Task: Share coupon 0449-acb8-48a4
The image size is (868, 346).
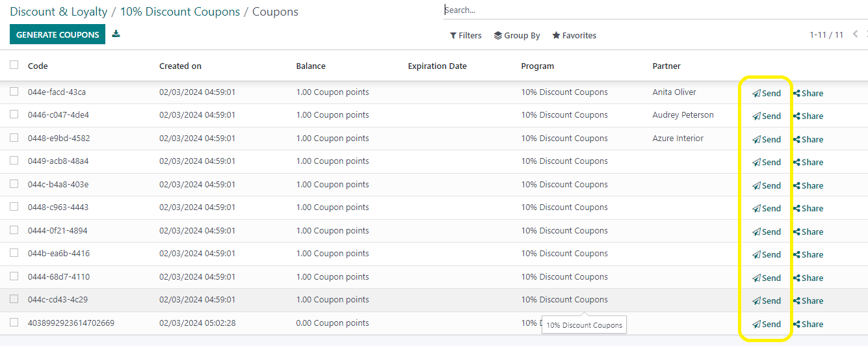Action: point(808,162)
